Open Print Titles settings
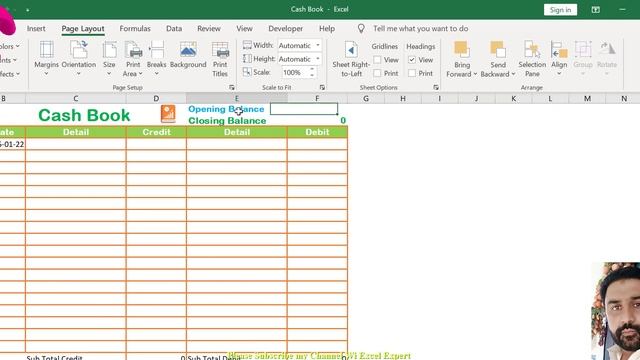 pos(220,59)
